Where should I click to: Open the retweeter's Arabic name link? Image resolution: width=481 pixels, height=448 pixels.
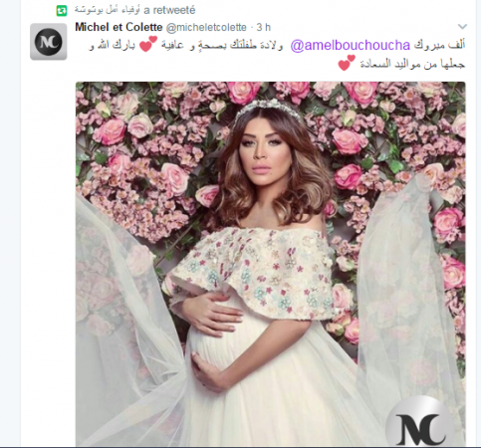[107, 10]
